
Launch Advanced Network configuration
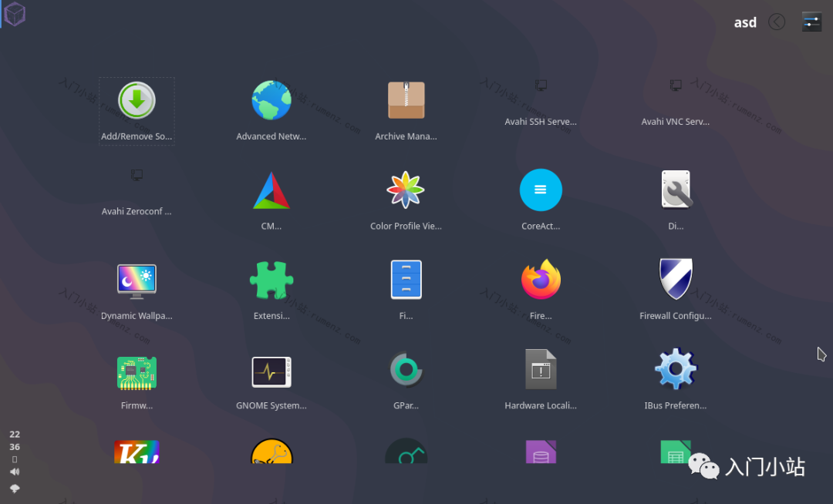tap(271, 100)
